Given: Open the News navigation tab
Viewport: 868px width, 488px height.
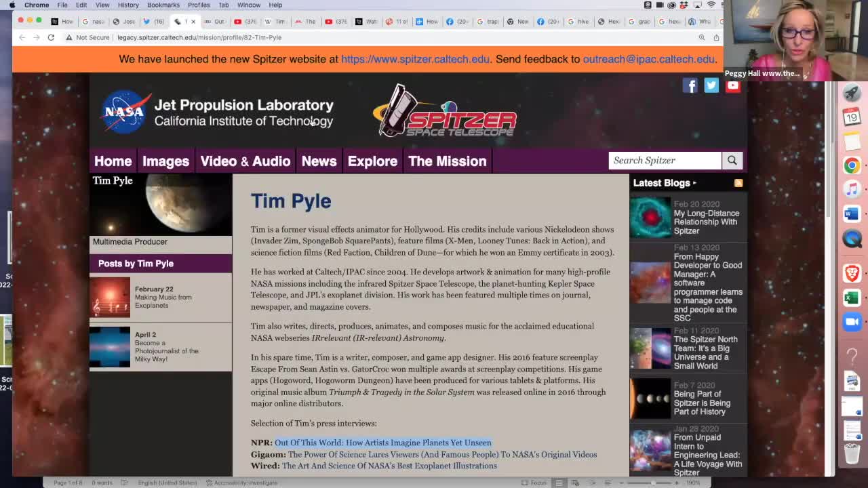Looking at the screenshot, I should tap(319, 161).
